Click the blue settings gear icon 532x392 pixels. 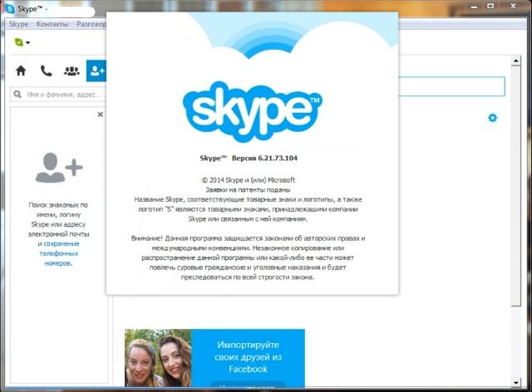492,118
